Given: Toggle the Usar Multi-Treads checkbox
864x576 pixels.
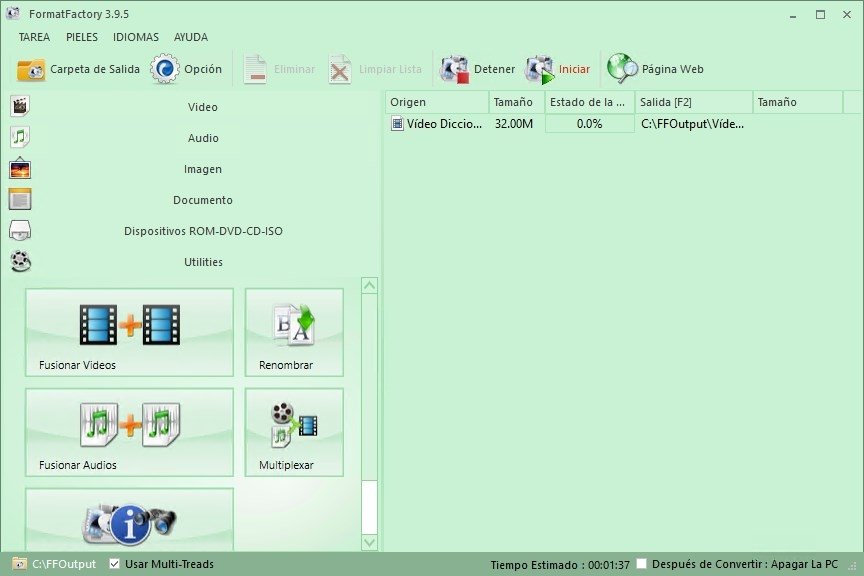Looking at the screenshot, I should [115, 563].
